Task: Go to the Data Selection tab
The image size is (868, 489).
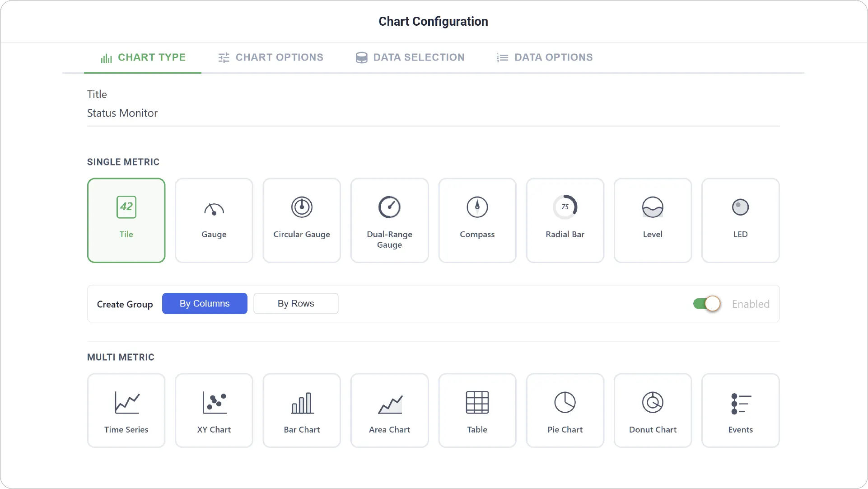Action: (410, 58)
